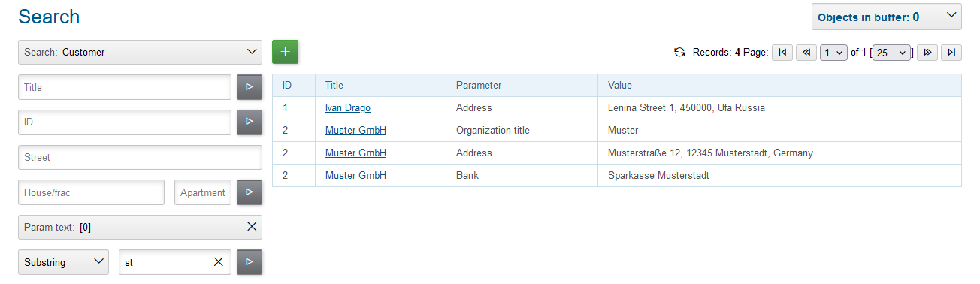Go to the next page

click(927, 53)
